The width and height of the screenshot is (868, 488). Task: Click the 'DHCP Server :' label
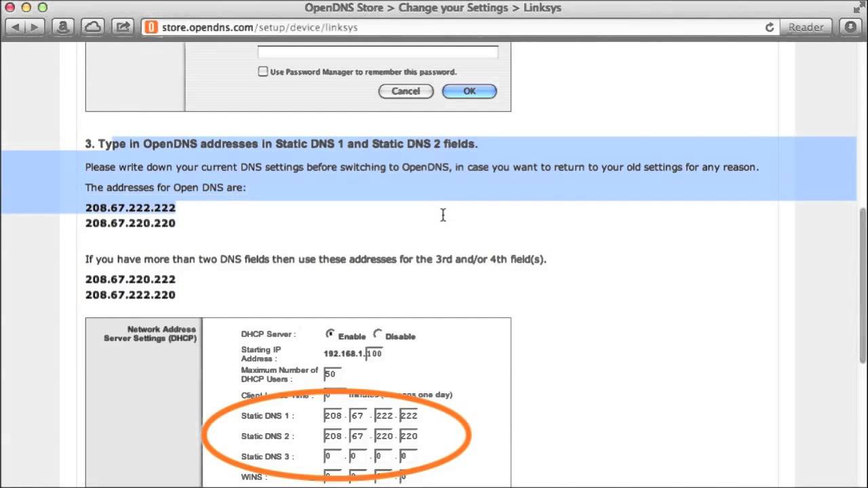[269, 334]
